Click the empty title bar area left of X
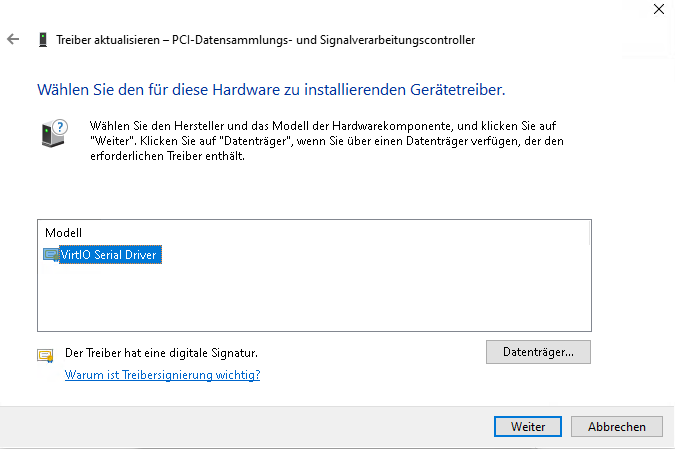Viewport: 675px width, 449px height. click(x=400, y=10)
